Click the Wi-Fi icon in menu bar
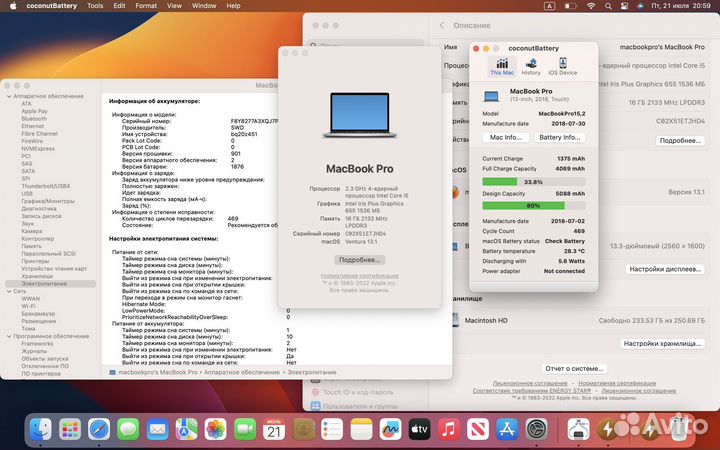The height and width of the screenshot is (450, 720). tap(591, 6)
